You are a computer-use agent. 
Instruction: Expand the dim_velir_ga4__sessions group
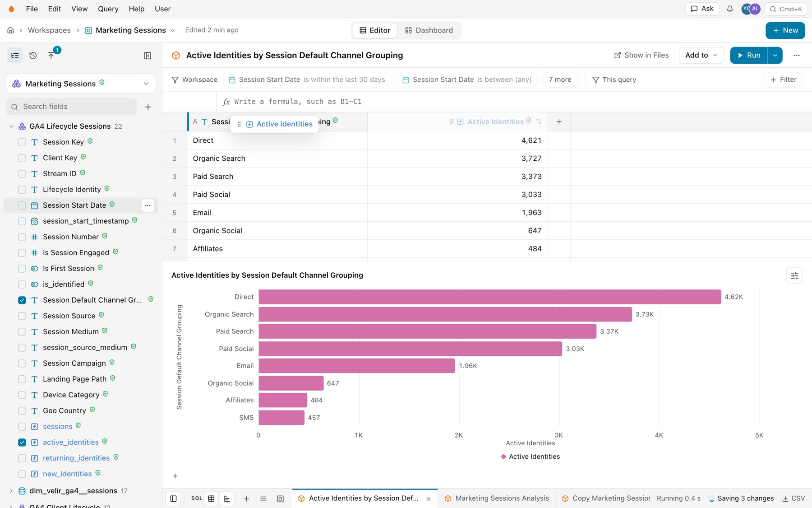[11, 491]
